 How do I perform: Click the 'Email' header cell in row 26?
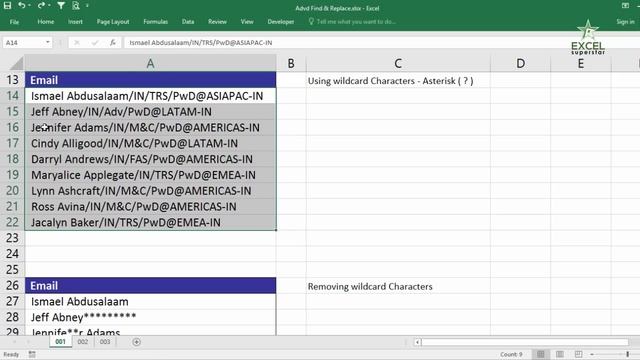pyautogui.click(x=150, y=286)
